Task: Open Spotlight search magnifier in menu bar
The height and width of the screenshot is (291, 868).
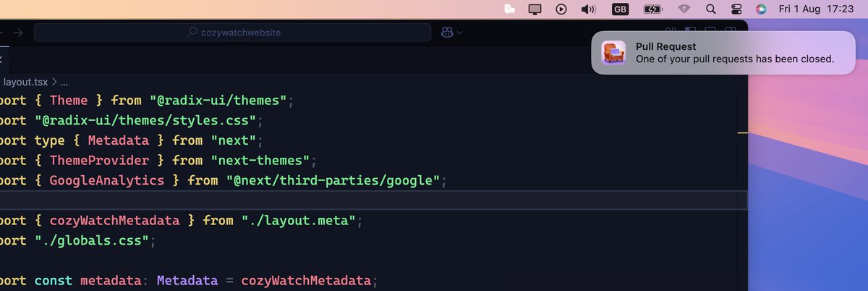Action: [x=710, y=9]
